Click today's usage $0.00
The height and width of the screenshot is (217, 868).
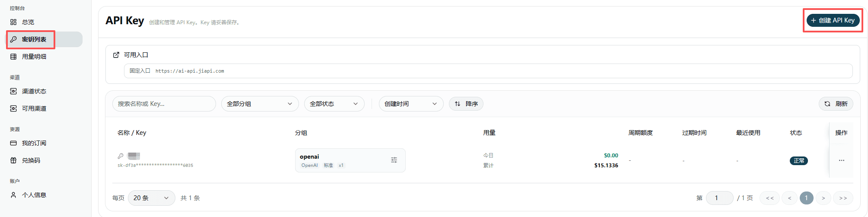(x=611, y=156)
